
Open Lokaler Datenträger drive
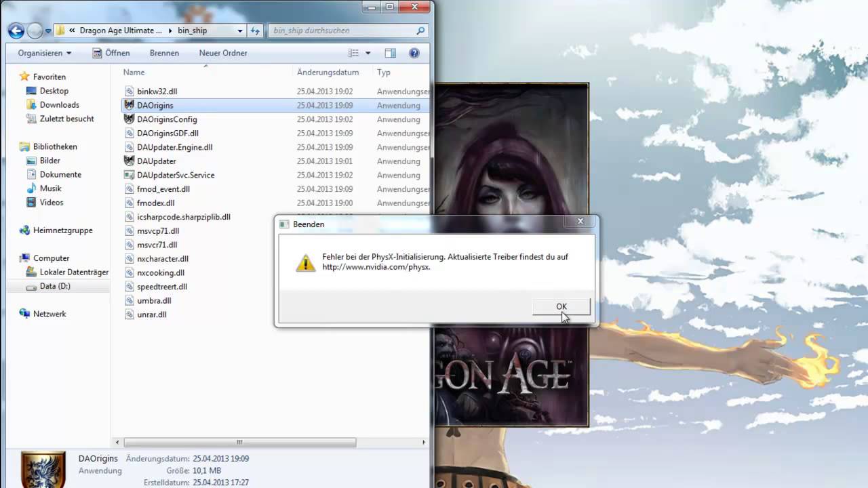pos(74,272)
